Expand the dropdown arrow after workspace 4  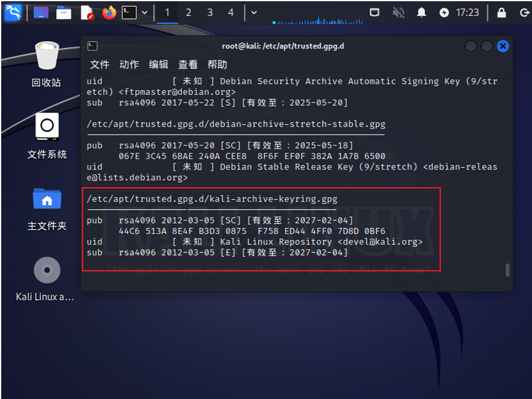coord(253,12)
